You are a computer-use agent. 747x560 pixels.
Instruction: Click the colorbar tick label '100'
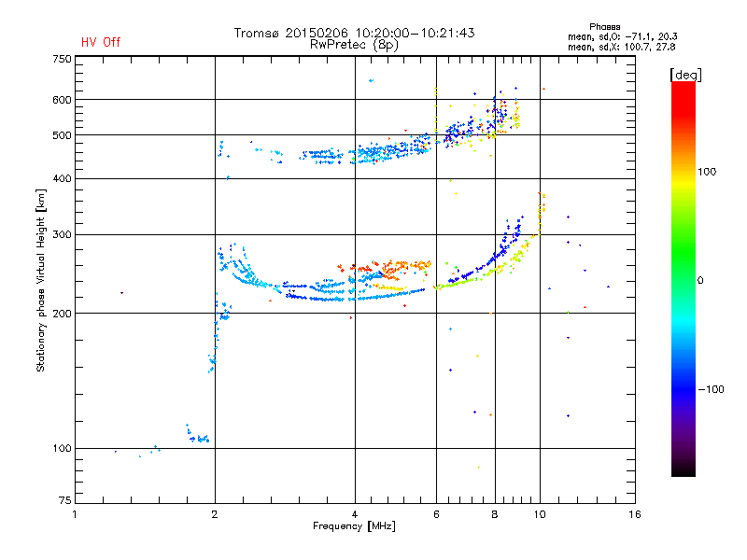click(707, 172)
